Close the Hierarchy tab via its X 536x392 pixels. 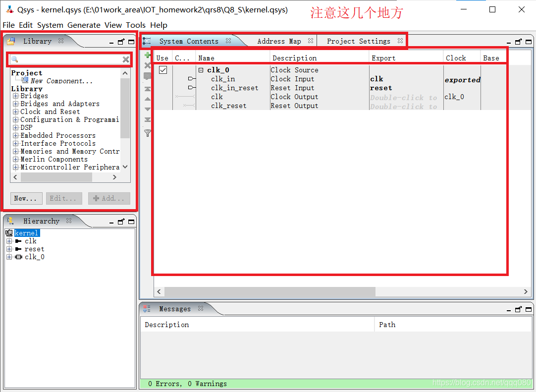pos(69,221)
